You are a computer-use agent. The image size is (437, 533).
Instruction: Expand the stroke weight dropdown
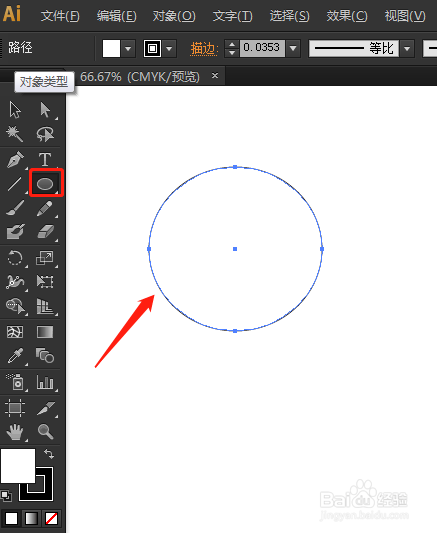tap(293, 49)
